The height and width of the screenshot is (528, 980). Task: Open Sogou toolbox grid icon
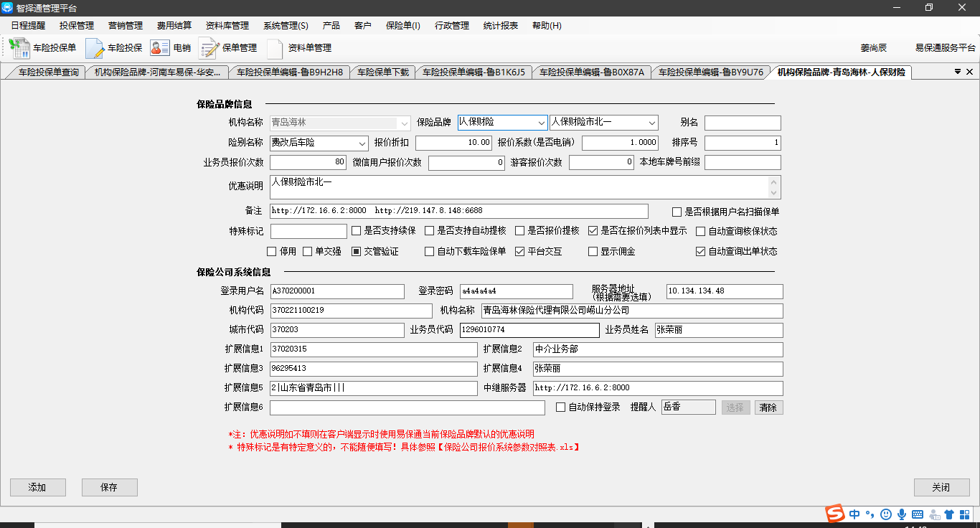964,514
